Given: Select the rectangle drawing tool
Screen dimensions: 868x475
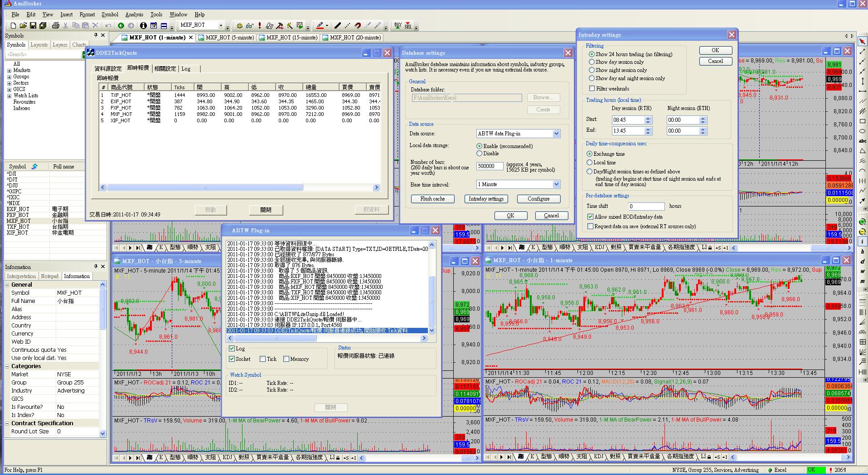Looking at the screenshot, I should 863,121.
